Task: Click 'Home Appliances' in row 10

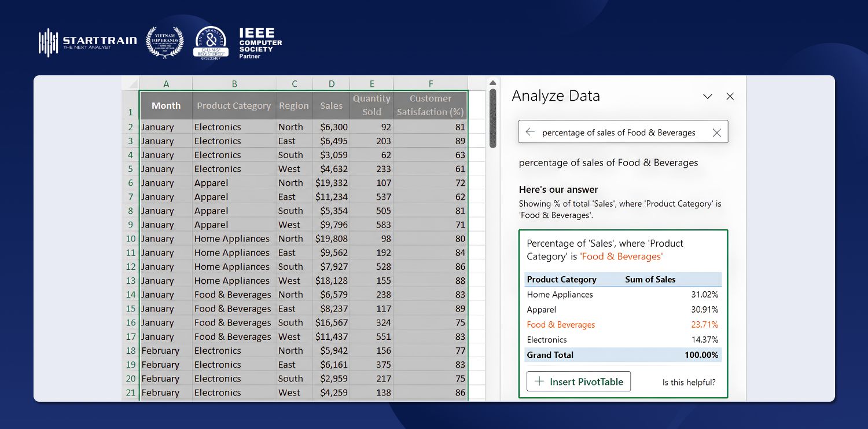Action: [x=234, y=239]
